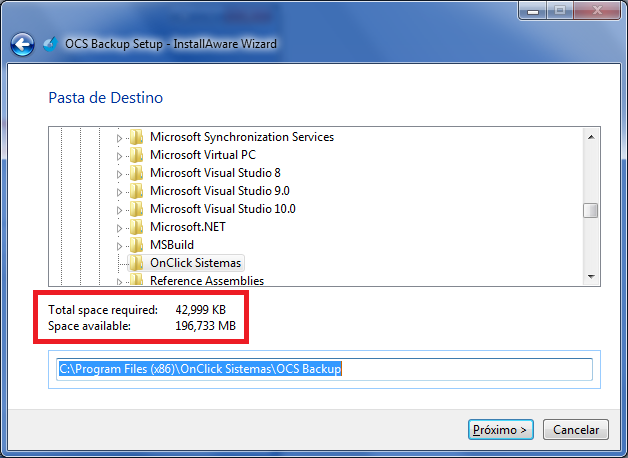
Task: Click the Microsoft Visual Studio 10.0 folder icon
Action: 136,209
